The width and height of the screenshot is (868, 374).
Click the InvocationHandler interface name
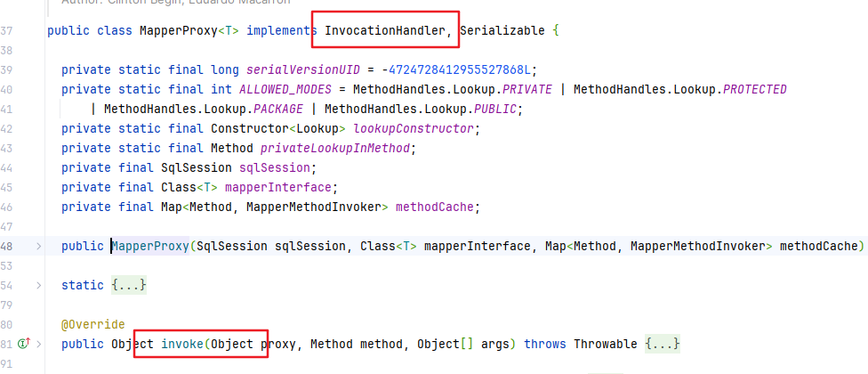(x=385, y=30)
